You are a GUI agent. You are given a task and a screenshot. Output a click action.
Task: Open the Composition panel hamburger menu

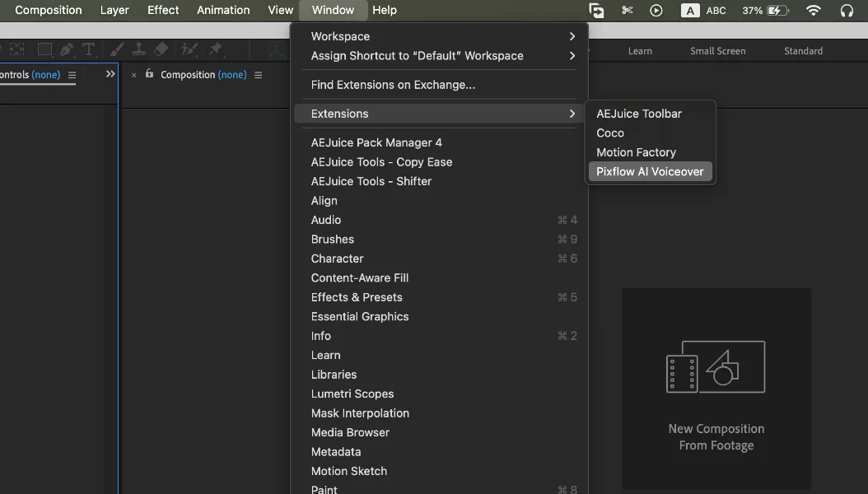(x=258, y=75)
